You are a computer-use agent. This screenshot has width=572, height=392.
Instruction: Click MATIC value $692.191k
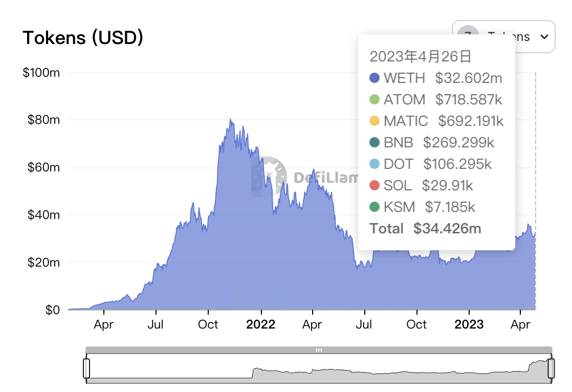click(x=471, y=121)
